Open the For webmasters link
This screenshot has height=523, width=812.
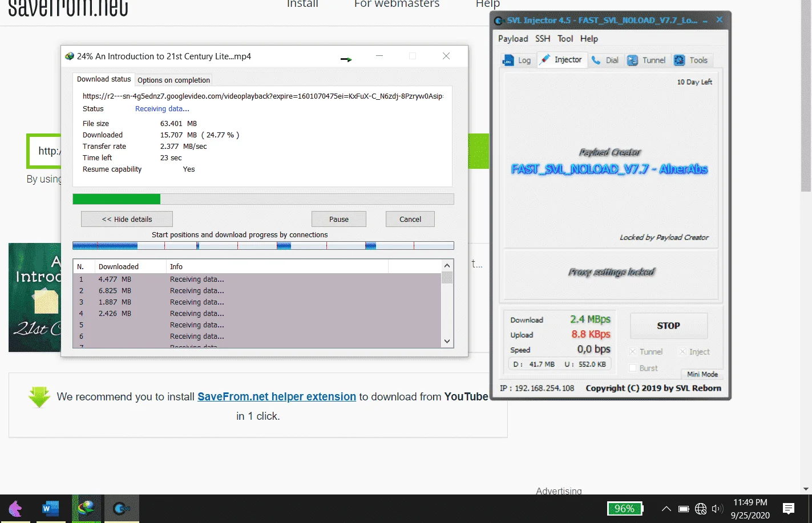click(397, 4)
